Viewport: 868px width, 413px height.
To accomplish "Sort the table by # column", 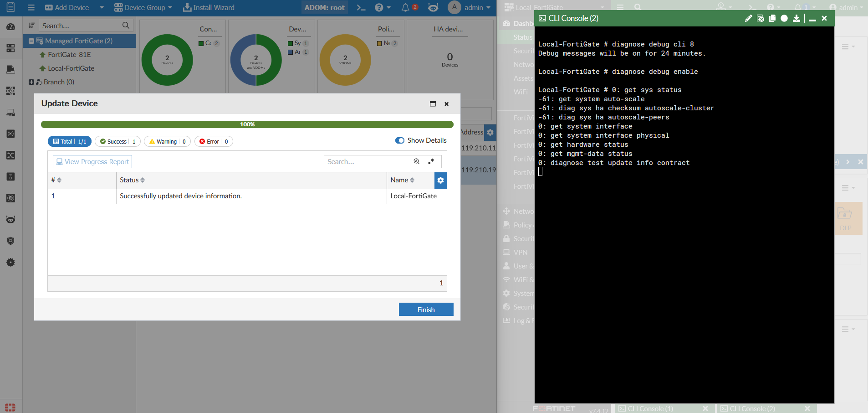I will (x=56, y=181).
